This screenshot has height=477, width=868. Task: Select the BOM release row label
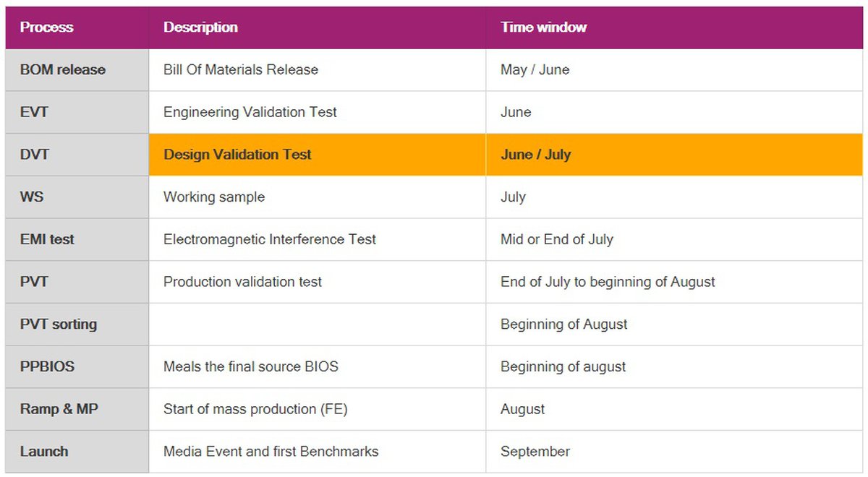point(63,70)
